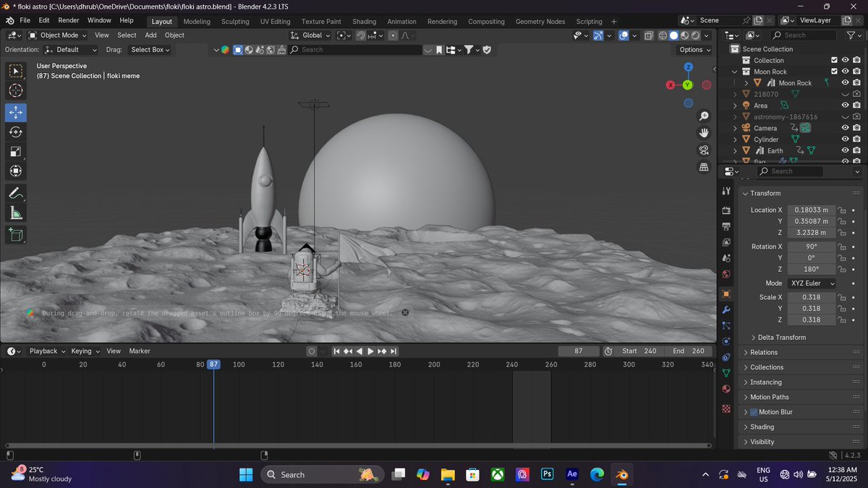Open the Add menu in viewport header
This screenshot has height=488, width=868.
point(150,35)
